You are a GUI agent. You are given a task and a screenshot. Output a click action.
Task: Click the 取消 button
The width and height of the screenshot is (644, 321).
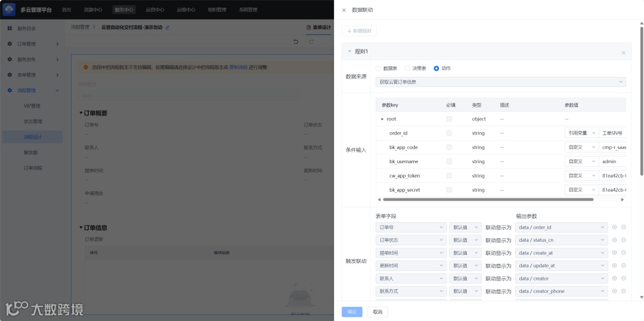377,312
